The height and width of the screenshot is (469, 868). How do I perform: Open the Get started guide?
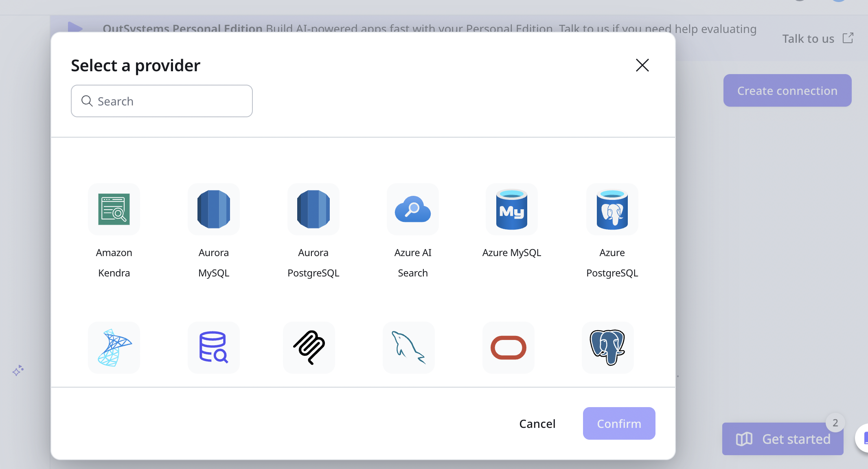[783, 439]
